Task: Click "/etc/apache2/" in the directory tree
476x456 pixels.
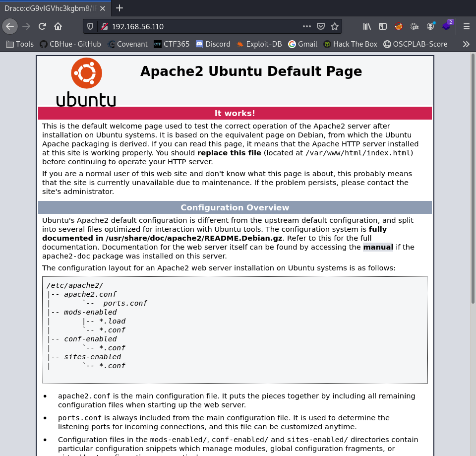Action: 75,286
